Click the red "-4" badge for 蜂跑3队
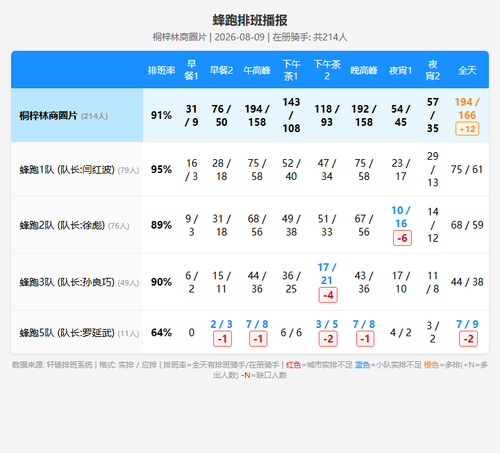The image size is (500, 453). click(x=328, y=295)
